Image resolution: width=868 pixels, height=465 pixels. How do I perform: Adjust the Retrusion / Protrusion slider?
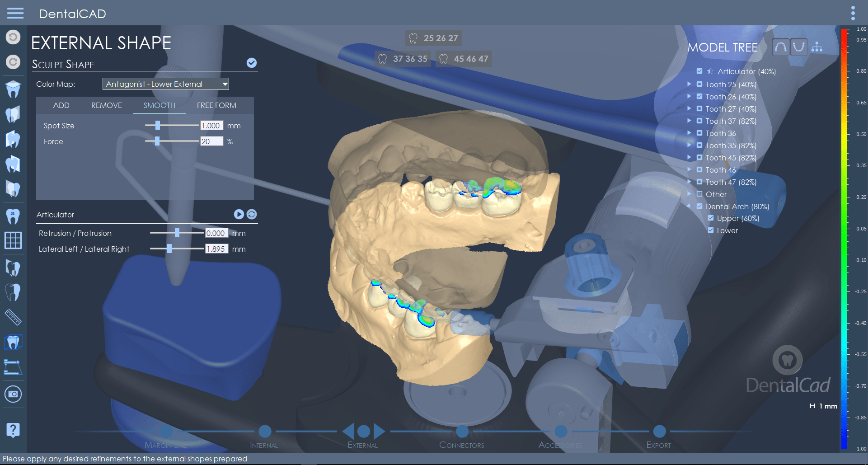[177, 233]
